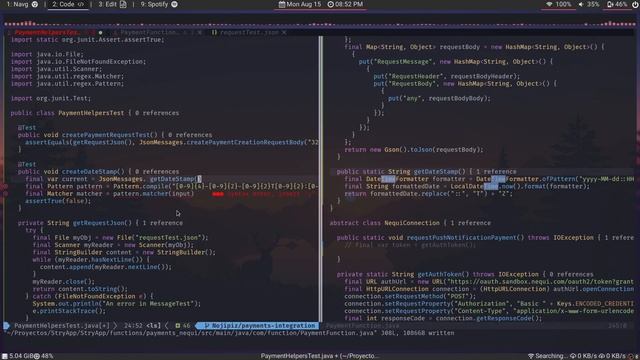Image resolution: width=640 pixels, height=360 pixels.
Task: Click assertTrue(false) line
Action: pos(58,201)
